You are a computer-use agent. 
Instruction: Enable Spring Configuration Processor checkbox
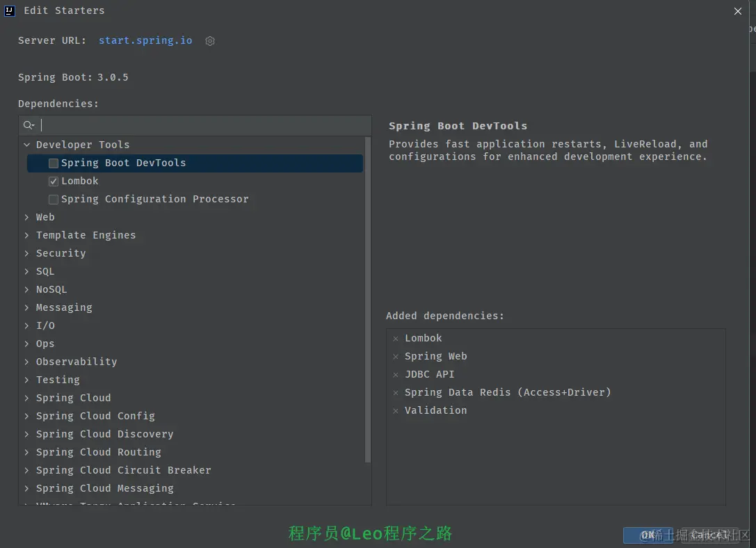[54, 200]
